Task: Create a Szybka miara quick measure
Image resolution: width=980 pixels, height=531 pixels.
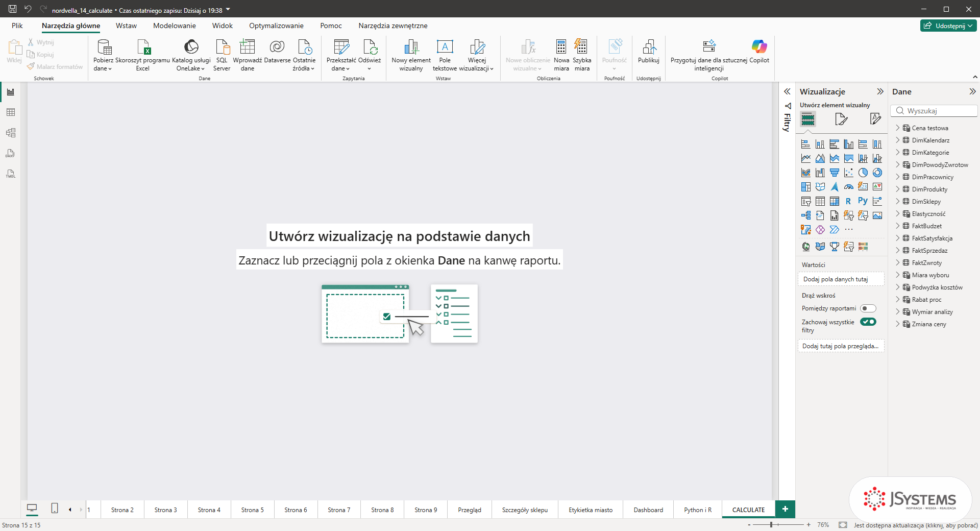Action: [x=581, y=55]
